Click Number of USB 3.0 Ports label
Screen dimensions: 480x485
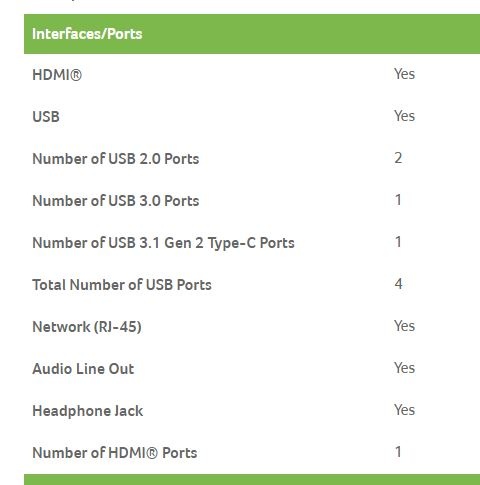116,201
